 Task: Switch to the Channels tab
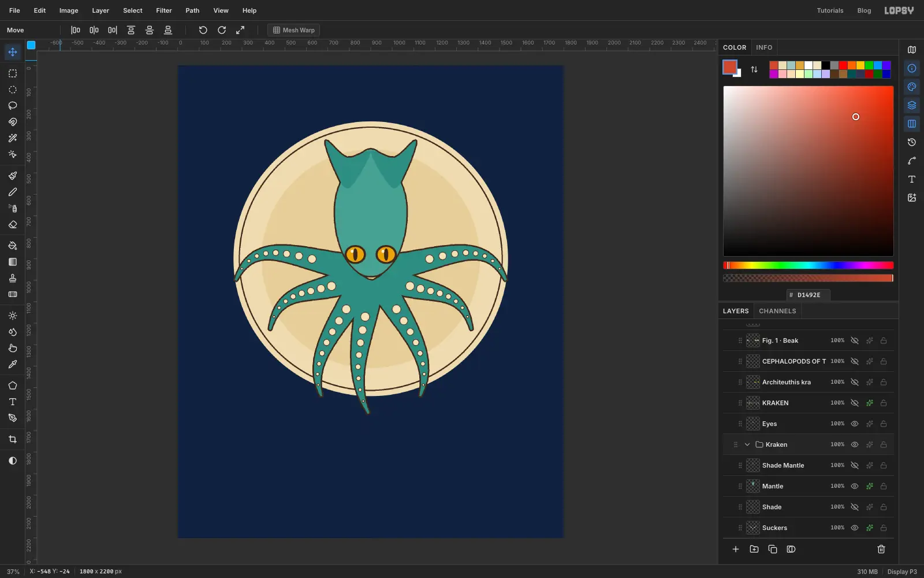pos(777,311)
